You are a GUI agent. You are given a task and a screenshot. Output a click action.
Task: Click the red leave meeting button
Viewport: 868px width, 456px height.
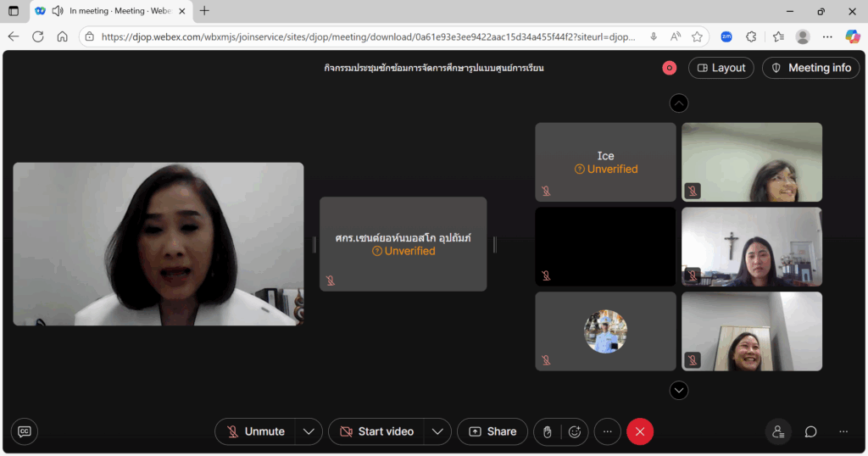640,431
